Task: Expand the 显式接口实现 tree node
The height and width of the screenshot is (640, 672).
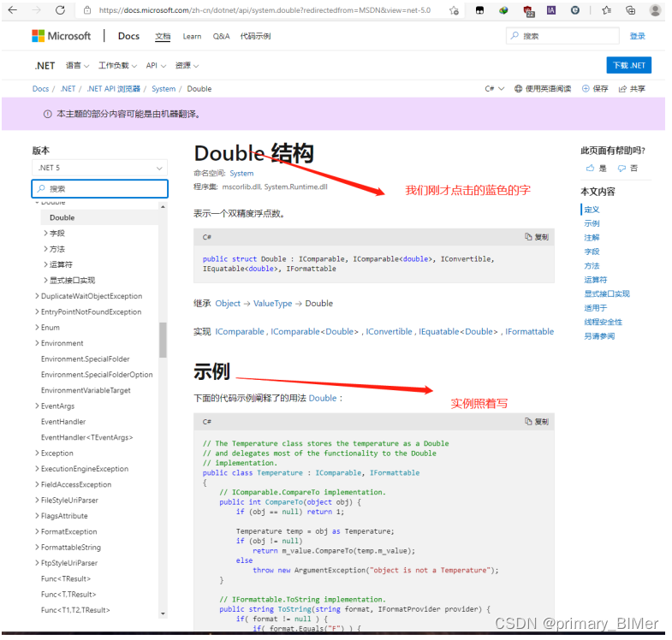Action: 45,280
